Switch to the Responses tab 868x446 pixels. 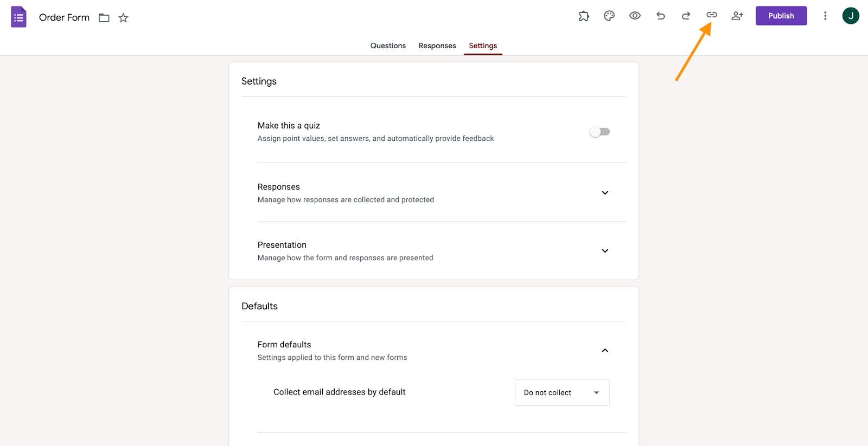437,46
